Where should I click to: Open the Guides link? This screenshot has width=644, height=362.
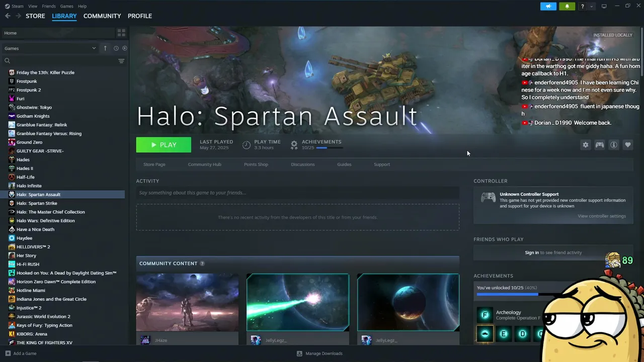coord(344,164)
